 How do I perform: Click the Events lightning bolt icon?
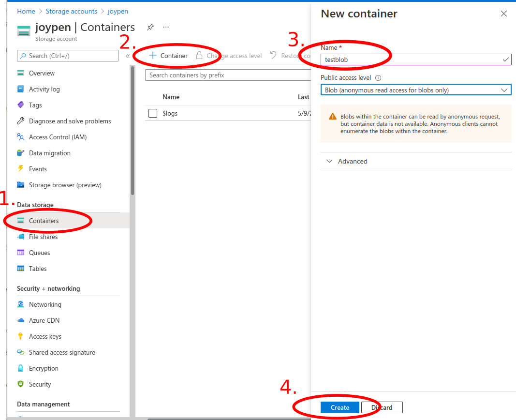click(x=20, y=168)
